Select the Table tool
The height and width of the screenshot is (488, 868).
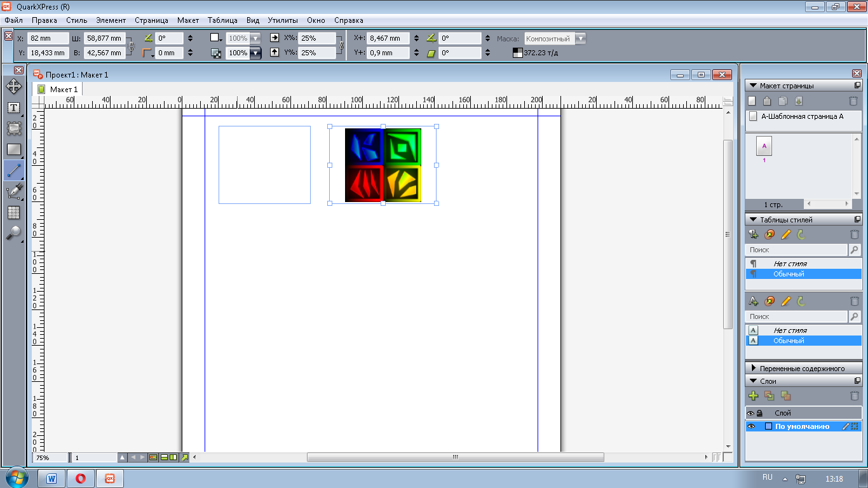pos(13,212)
